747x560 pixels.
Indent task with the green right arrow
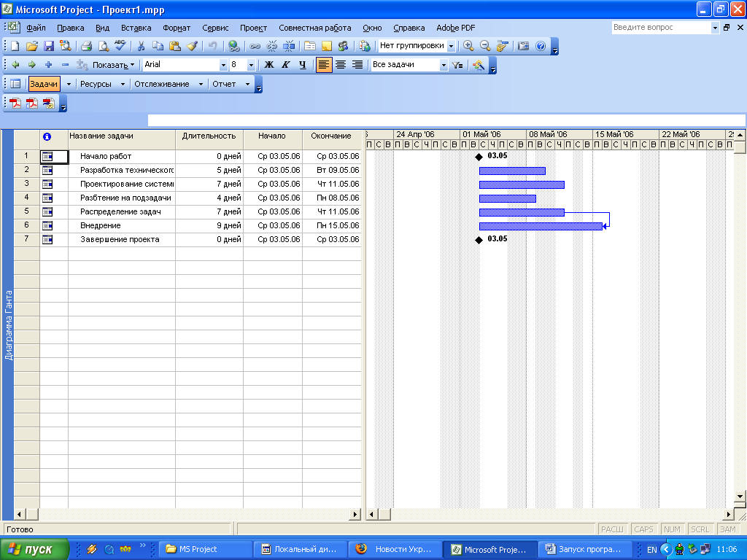tap(32, 65)
